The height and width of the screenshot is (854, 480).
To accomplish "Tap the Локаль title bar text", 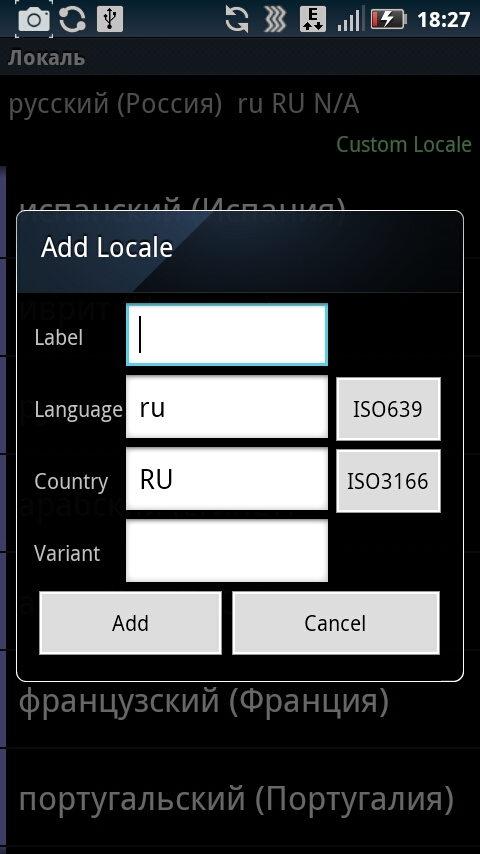I will point(47,57).
